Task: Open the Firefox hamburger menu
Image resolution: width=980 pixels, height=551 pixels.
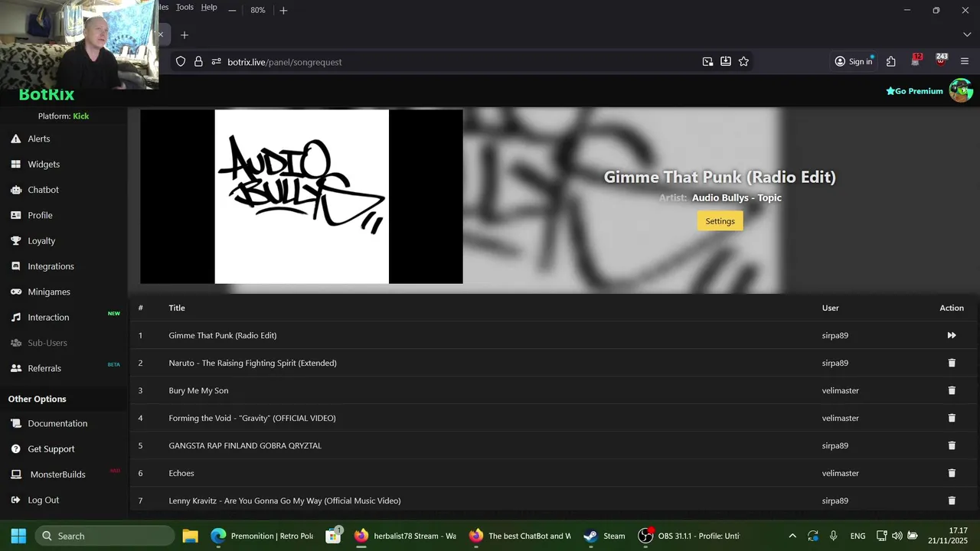Action: click(x=965, y=61)
